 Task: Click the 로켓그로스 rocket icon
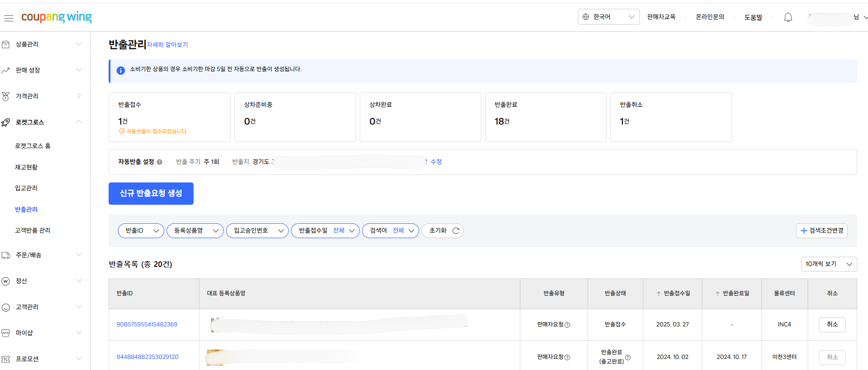[6, 122]
